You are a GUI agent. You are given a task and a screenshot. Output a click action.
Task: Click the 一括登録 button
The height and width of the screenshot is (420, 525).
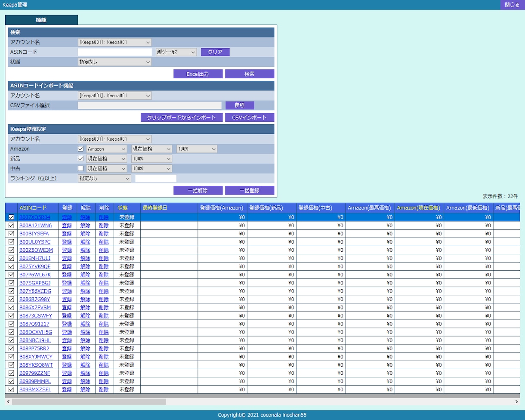(x=250, y=190)
